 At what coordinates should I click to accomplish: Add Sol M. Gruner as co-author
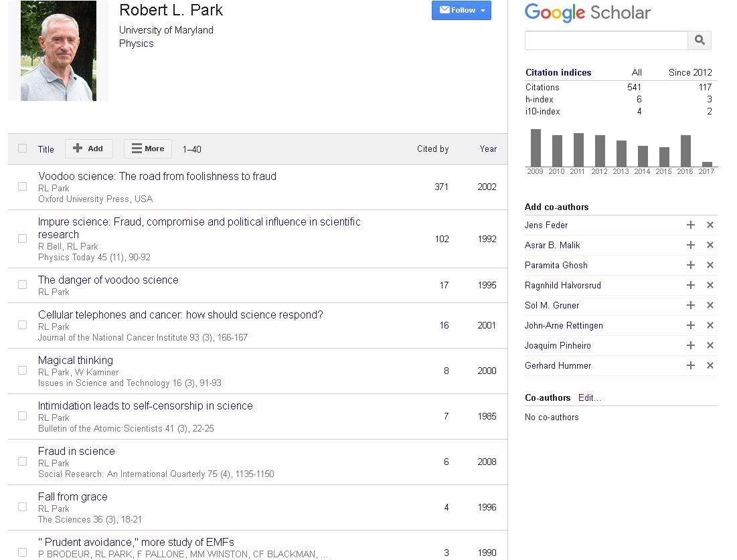(690, 305)
